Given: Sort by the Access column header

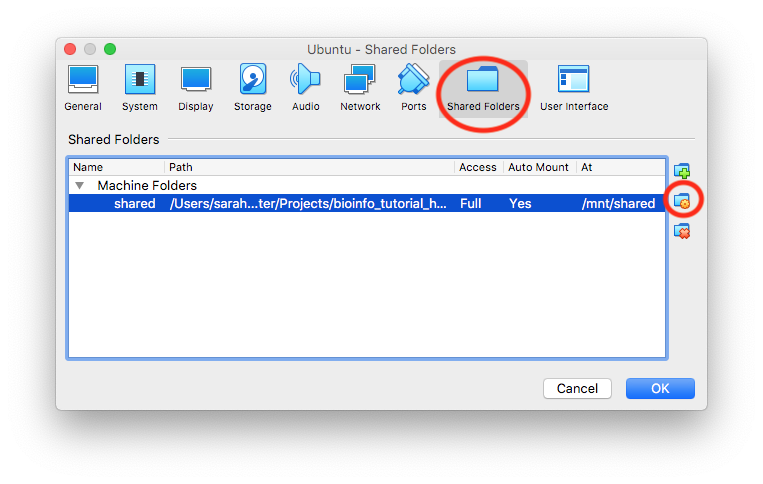Looking at the screenshot, I should tap(479, 167).
